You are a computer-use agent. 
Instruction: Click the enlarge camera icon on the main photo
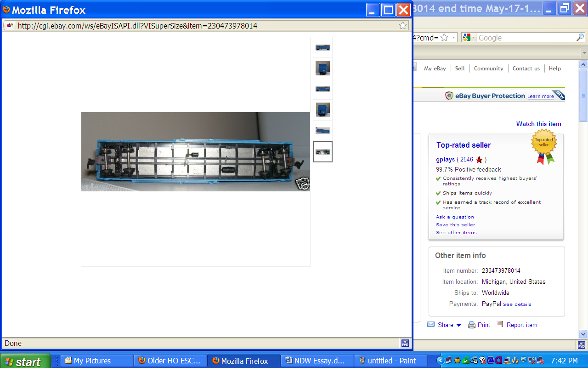pyautogui.click(x=302, y=183)
